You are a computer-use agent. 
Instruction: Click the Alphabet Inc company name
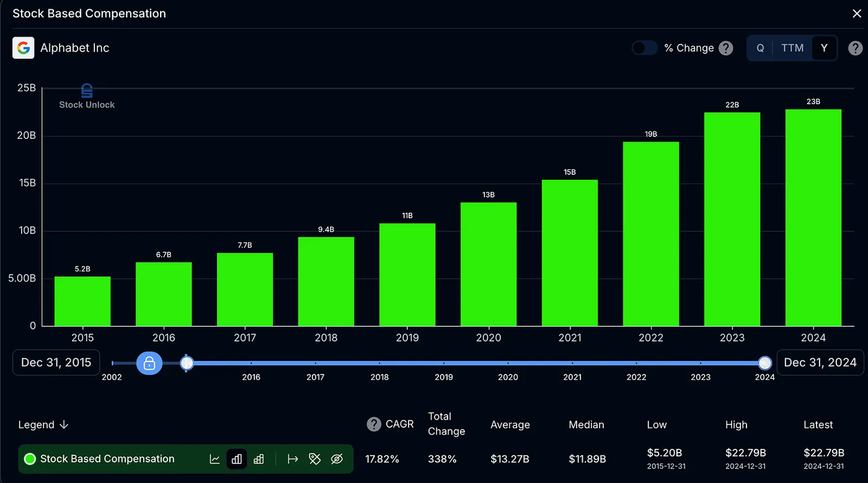(x=75, y=48)
